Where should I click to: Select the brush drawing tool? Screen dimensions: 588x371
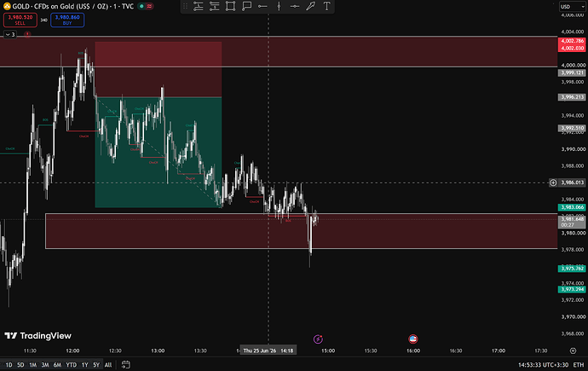[x=311, y=6]
